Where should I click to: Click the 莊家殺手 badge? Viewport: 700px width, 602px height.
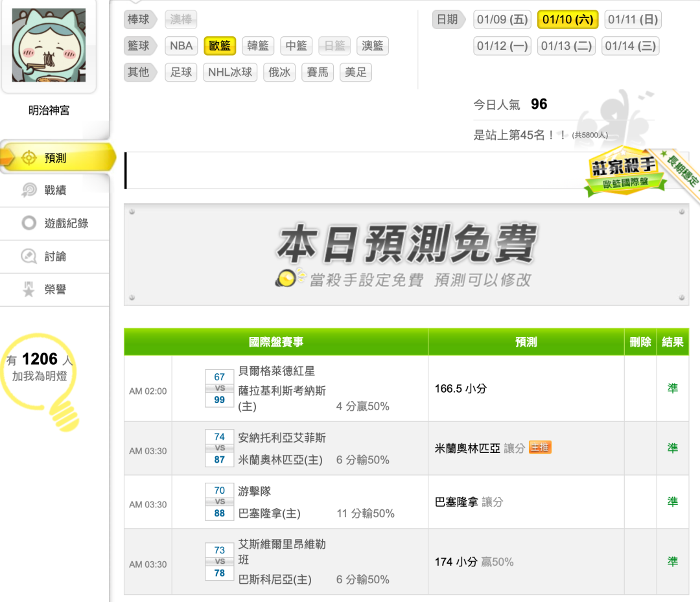625,172
